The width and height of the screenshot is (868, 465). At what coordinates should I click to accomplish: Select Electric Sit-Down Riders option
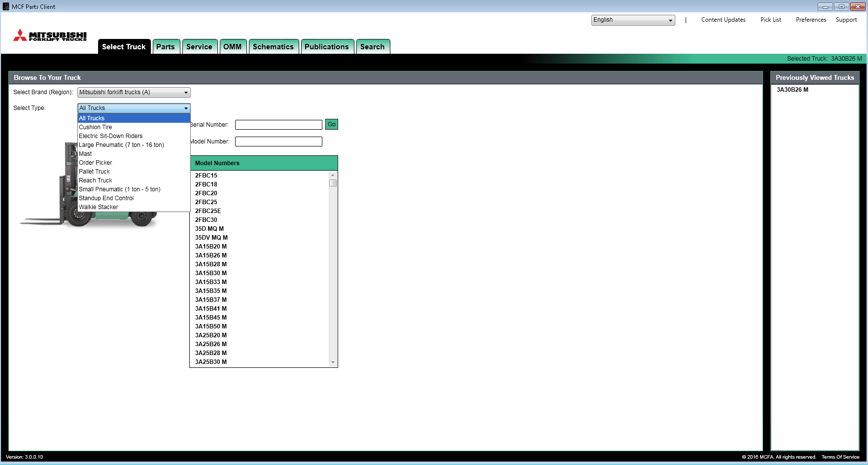[111, 136]
